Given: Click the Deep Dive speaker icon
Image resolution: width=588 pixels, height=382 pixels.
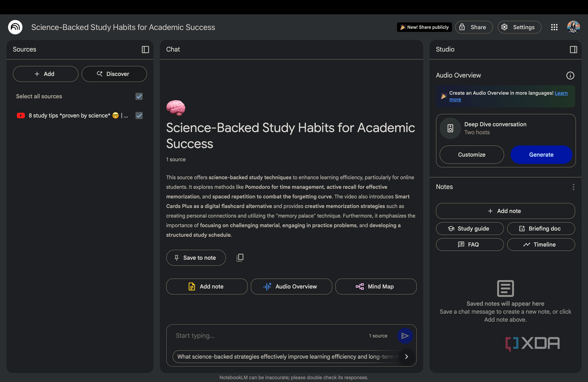Looking at the screenshot, I should pos(450,128).
